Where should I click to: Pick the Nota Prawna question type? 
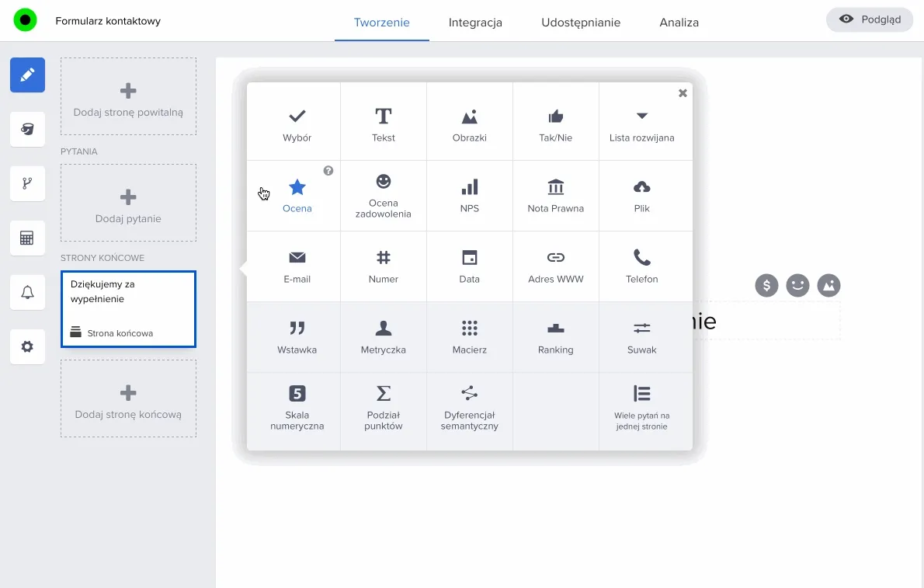point(555,196)
